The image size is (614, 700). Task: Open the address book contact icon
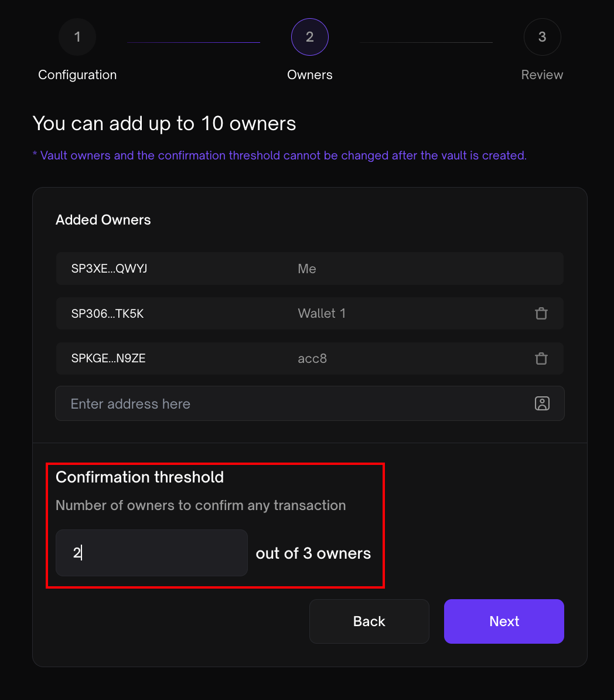click(542, 403)
